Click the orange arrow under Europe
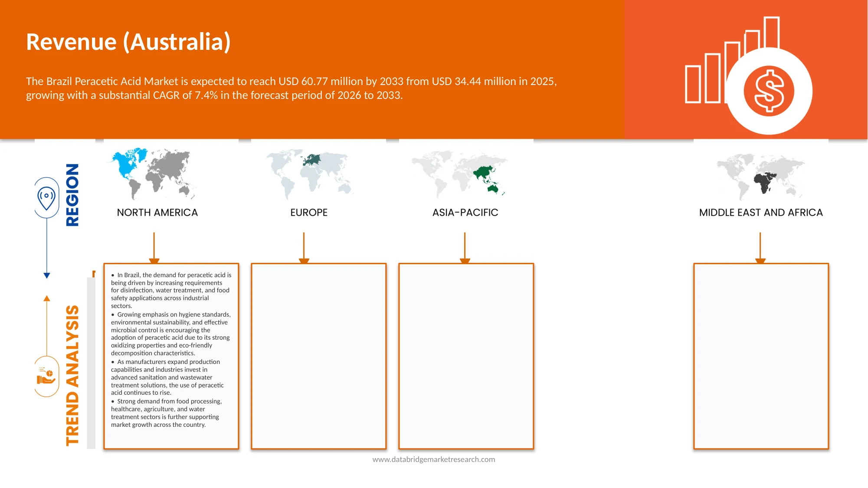 click(304, 248)
